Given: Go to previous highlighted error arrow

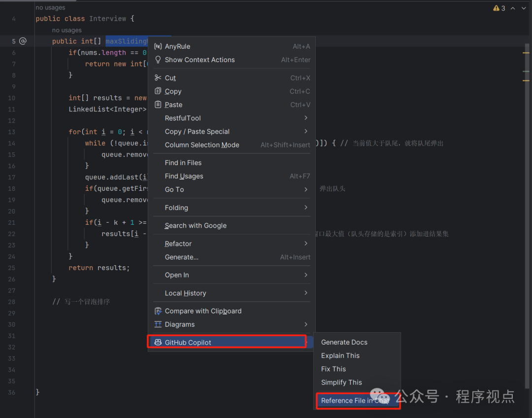Looking at the screenshot, I should pyautogui.click(x=513, y=8).
